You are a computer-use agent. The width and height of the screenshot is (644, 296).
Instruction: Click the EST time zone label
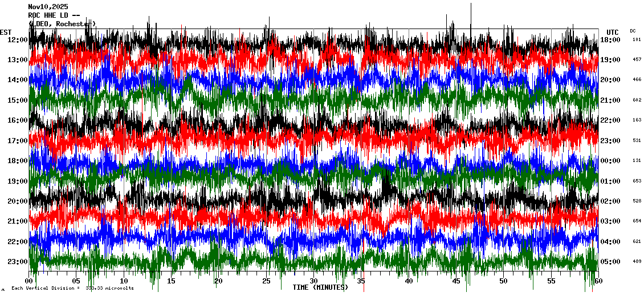[6, 32]
